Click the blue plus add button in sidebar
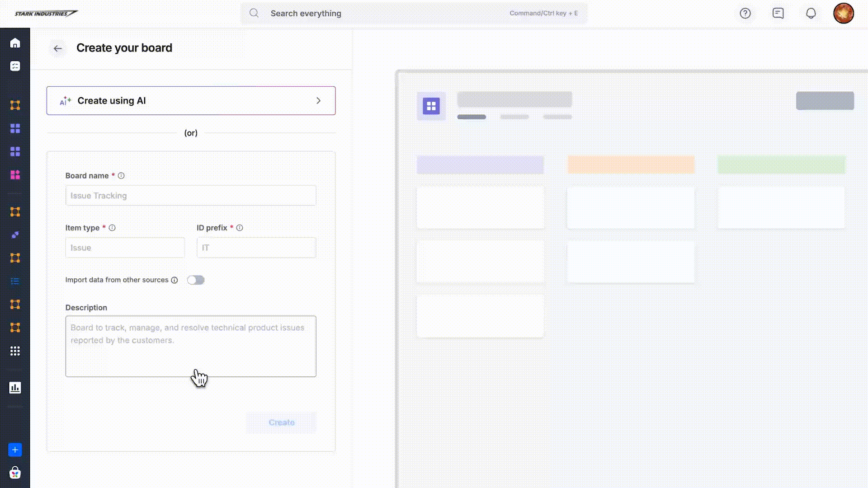Image resolution: width=868 pixels, height=488 pixels. tap(15, 450)
